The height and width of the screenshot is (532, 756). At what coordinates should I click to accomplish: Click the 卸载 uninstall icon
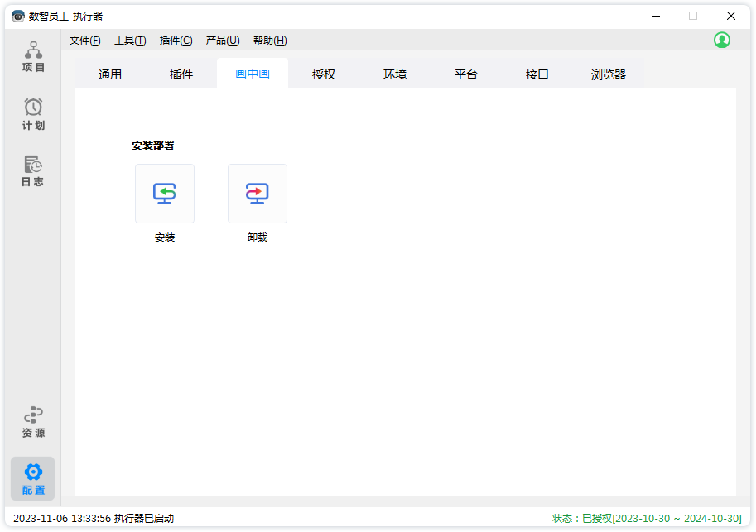click(x=258, y=194)
